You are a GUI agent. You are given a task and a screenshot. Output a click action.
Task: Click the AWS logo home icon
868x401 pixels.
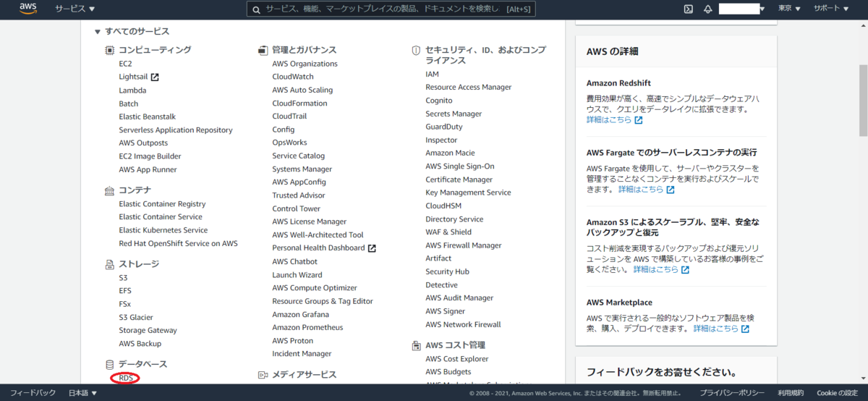point(28,9)
